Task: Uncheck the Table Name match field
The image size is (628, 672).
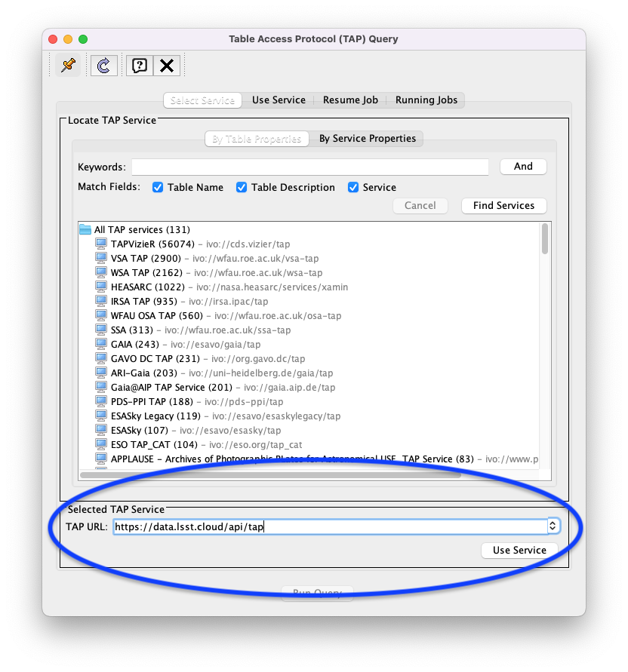Action: pos(157,187)
